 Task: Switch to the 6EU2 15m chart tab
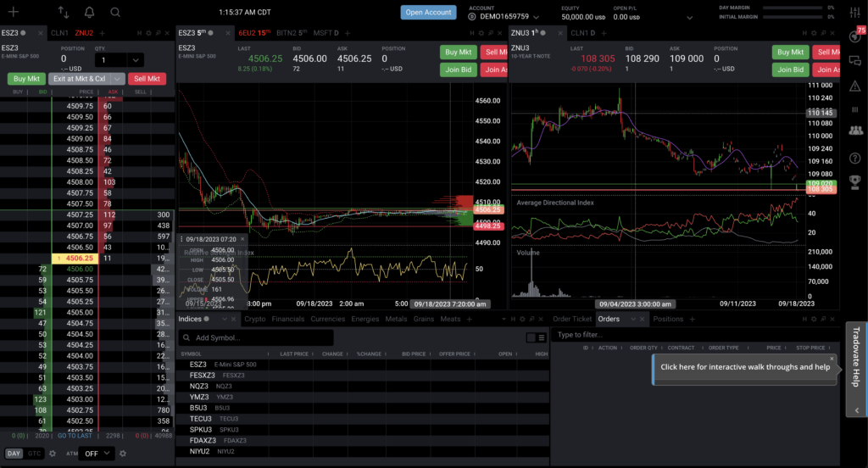(x=254, y=33)
